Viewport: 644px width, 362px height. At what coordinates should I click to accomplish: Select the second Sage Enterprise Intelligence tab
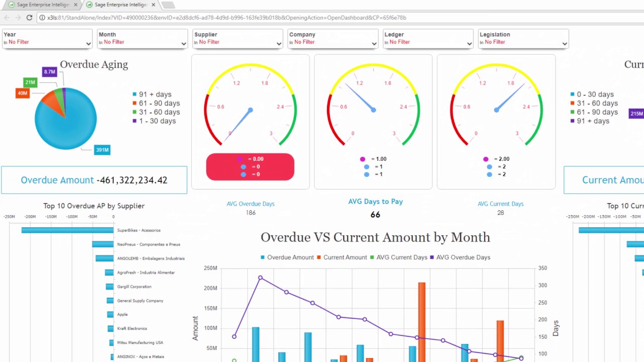121,5
